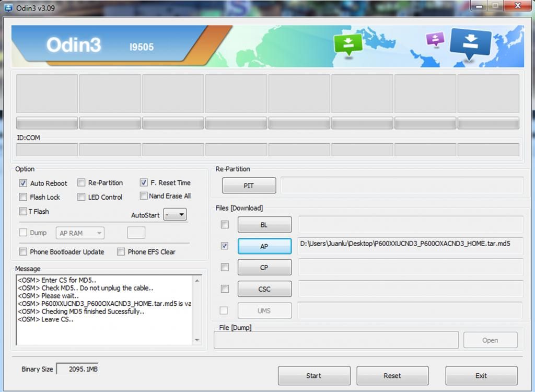This screenshot has height=392, width=535.
Task: Click the PIT file button
Action: tap(249, 186)
